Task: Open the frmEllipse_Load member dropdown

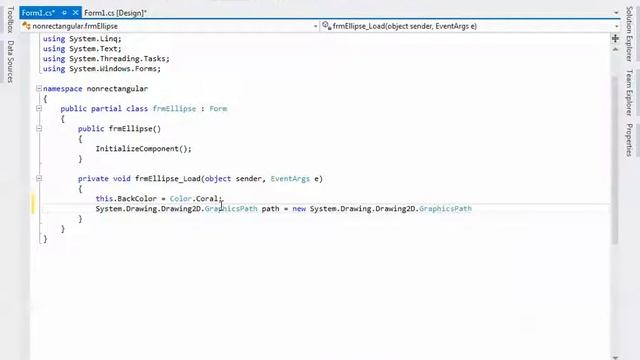Action: tap(616, 27)
